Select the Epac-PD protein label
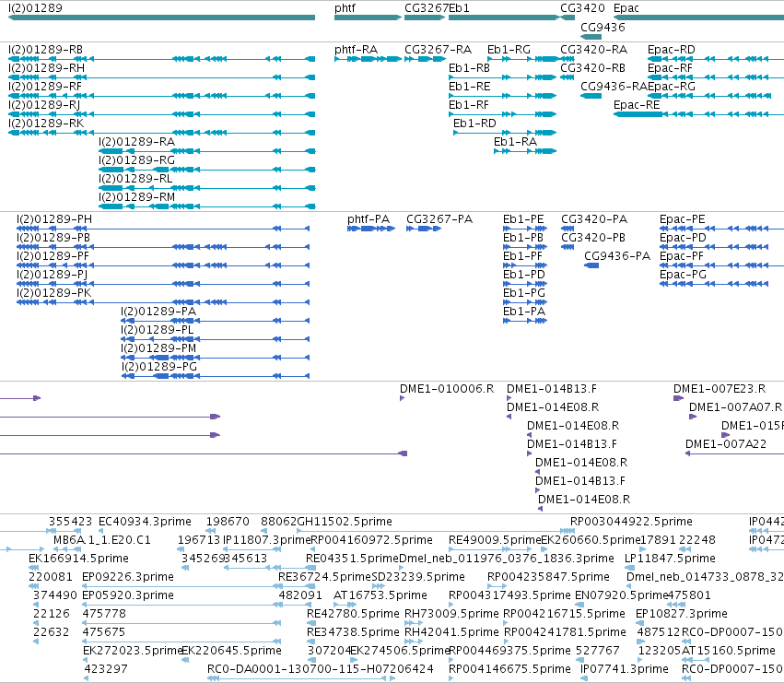784x683 pixels. click(683, 238)
